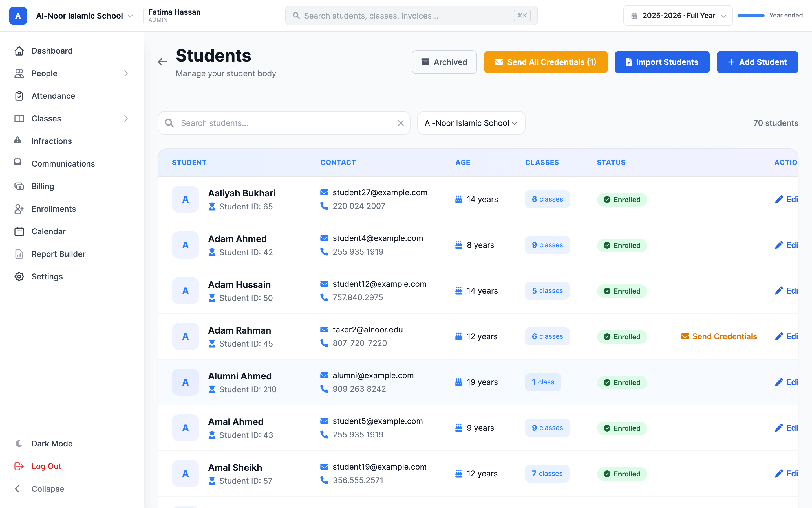Click the AGE column header
This screenshot has height=508, width=812.
pyautogui.click(x=463, y=162)
